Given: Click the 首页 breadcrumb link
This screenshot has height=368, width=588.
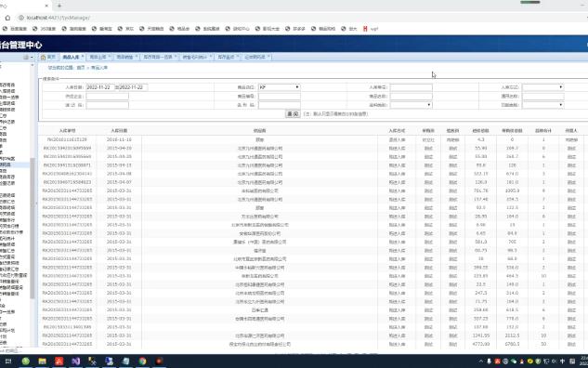Looking at the screenshot, I should 81,68.
